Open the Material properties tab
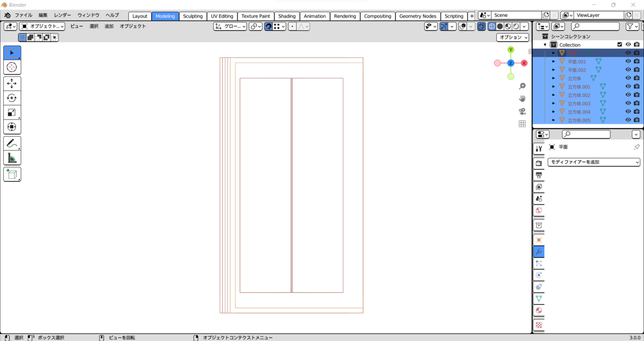 [539, 310]
